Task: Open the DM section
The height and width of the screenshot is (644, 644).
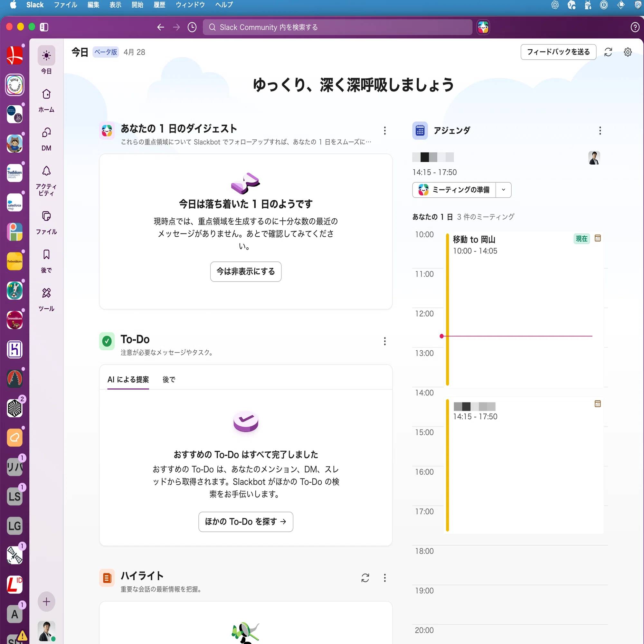Action: (46, 139)
